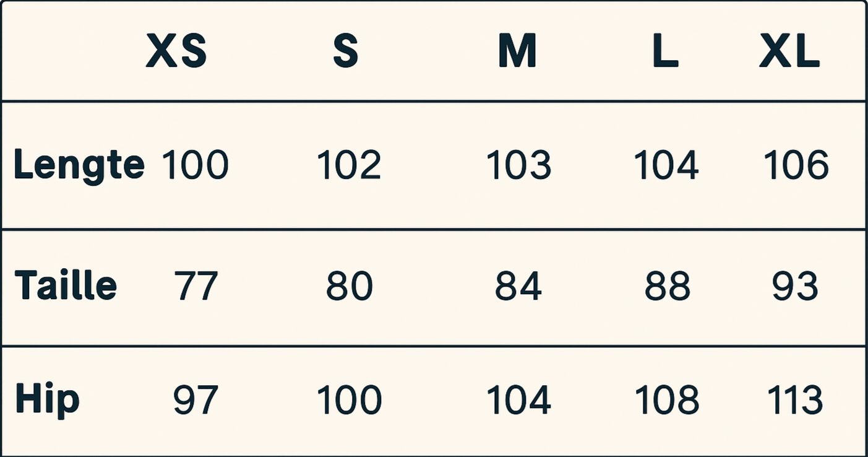Image resolution: width=868 pixels, height=457 pixels.
Task: Select the Hip row label
Action: point(47,399)
